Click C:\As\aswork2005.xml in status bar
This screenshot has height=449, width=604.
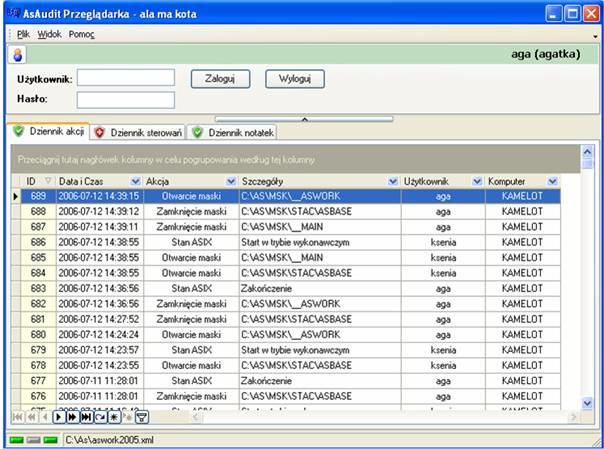[109, 440]
